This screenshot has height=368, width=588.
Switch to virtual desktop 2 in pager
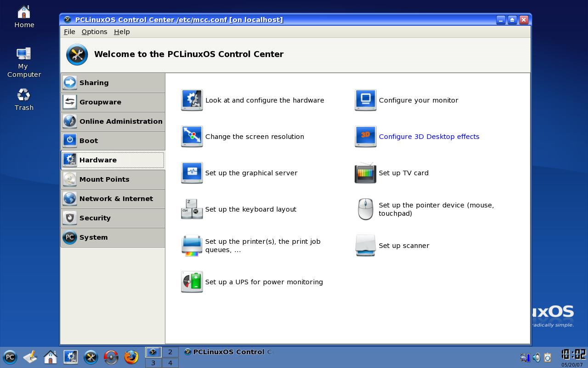[x=170, y=352]
